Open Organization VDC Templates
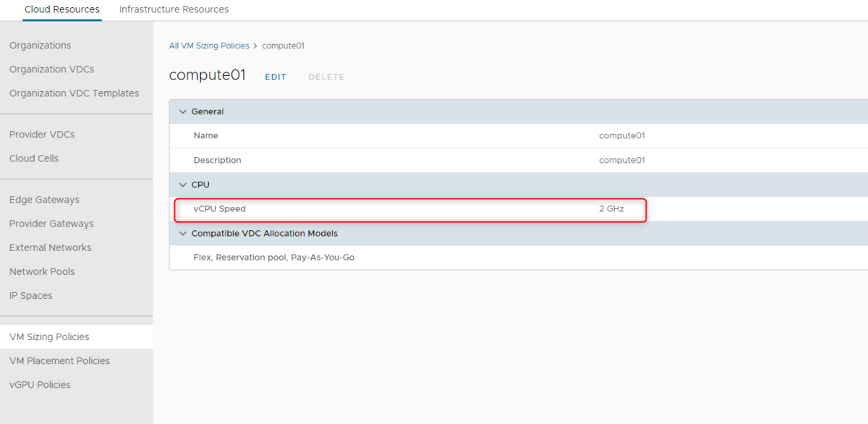868x424 pixels. coord(74,93)
